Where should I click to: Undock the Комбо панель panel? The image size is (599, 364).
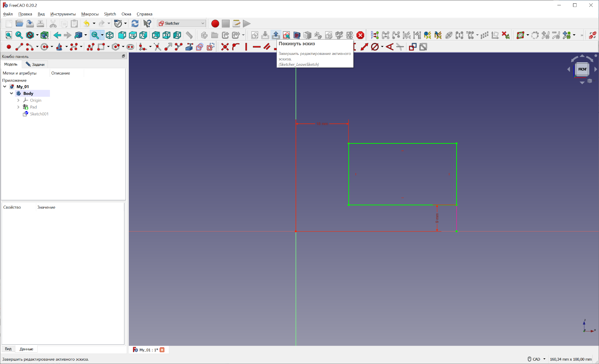coord(123,56)
